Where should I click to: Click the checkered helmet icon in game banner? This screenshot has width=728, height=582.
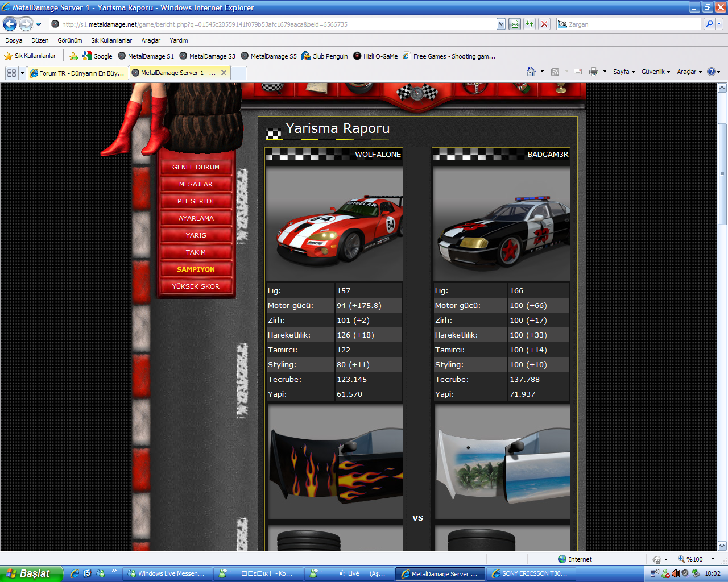point(273,88)
